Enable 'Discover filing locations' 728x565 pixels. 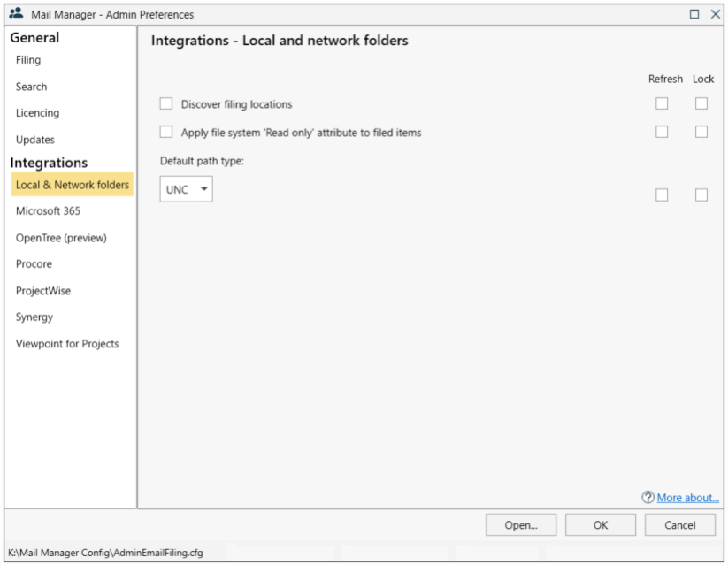pos(165,103)
